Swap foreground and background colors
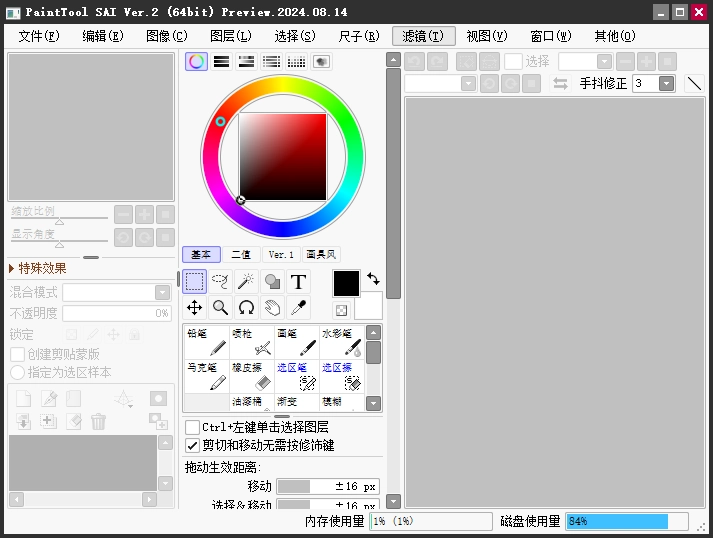 (373, 278)
